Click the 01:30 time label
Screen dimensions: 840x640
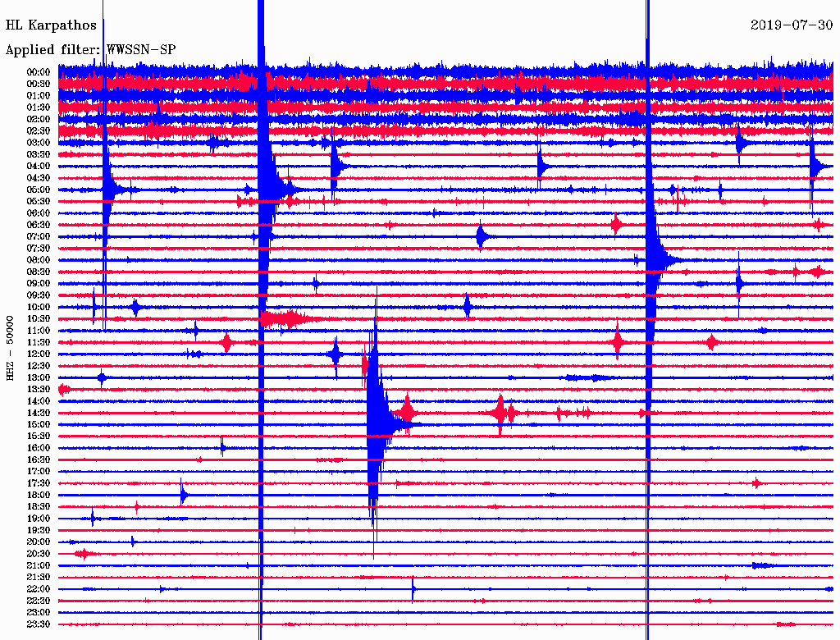coord(39,107)
